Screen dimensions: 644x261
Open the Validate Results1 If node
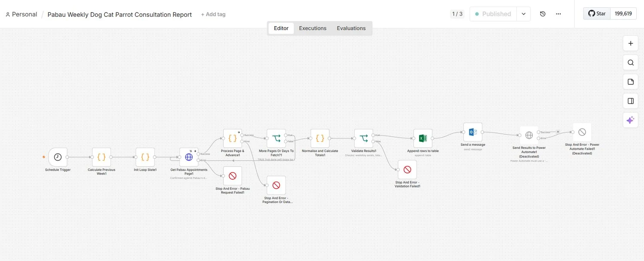[x=364, y=138]
